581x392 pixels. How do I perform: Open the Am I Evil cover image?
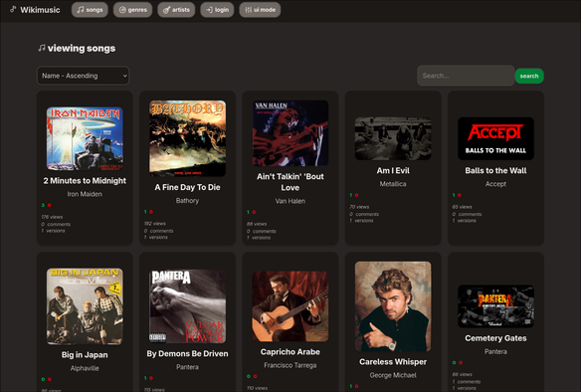tap(393, 138)
